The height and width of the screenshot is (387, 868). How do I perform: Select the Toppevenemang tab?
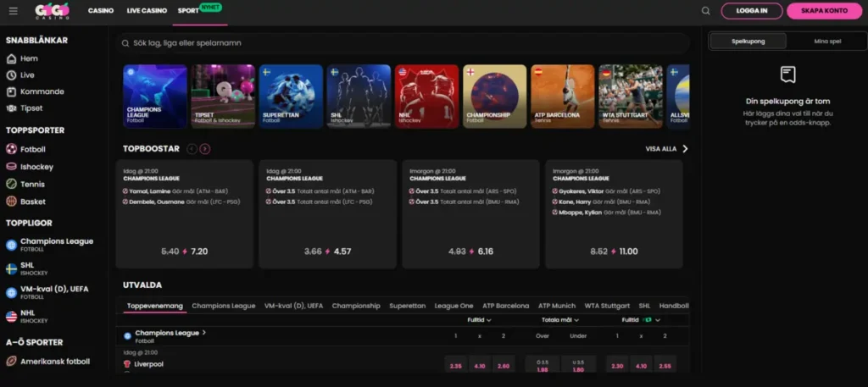pos(155,306)
